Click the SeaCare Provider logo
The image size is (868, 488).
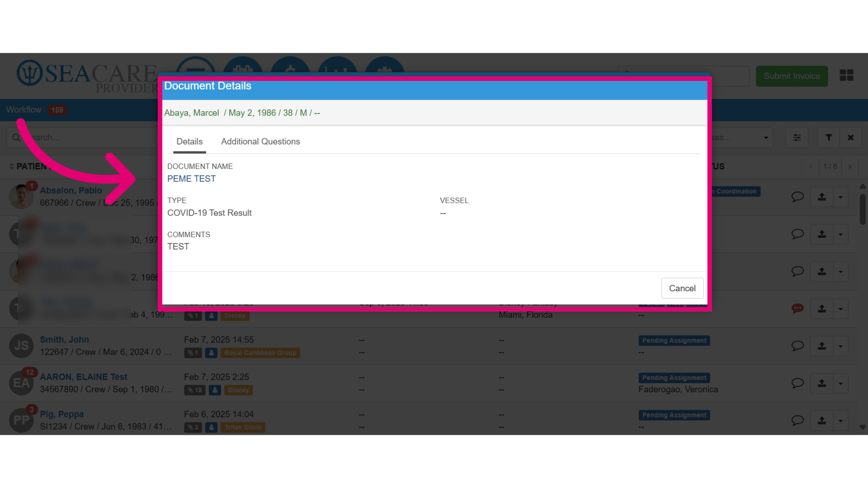coord(87,76)
